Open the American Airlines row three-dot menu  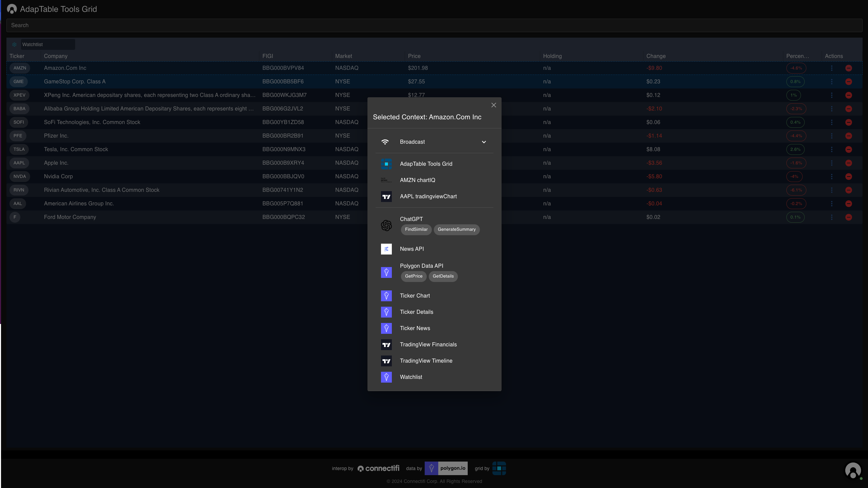832,204
